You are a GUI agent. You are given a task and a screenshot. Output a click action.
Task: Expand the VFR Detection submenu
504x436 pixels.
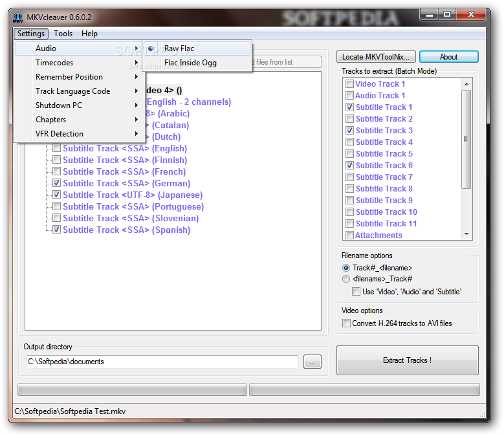click(x=79, y=134)
